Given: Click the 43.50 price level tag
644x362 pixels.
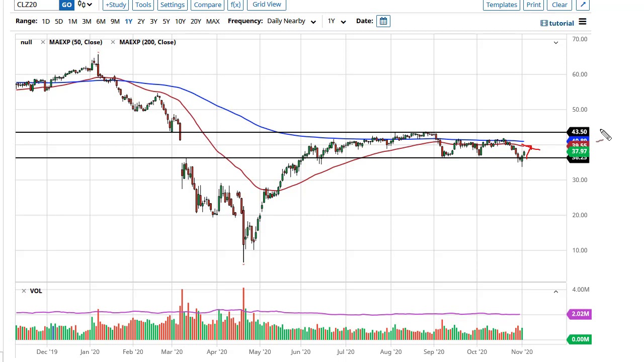Looking at the screenshot, I should tap(579, 132).
